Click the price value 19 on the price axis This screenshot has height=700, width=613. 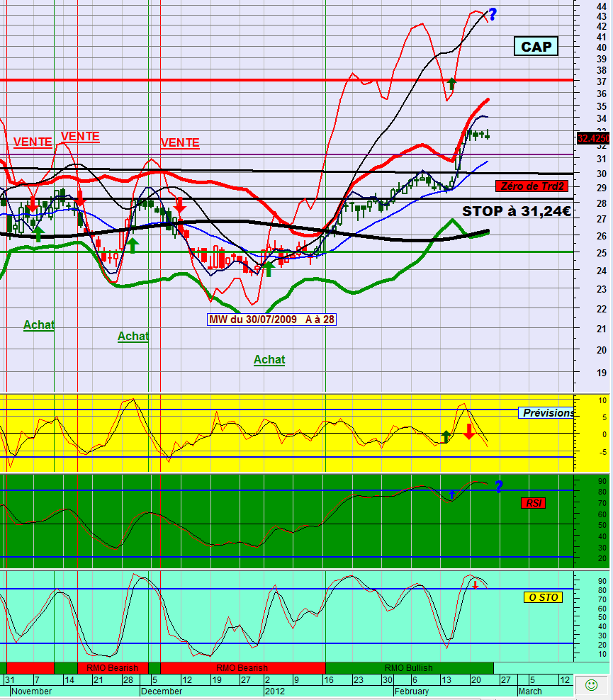pyautogui.click(x=602, y=373)
